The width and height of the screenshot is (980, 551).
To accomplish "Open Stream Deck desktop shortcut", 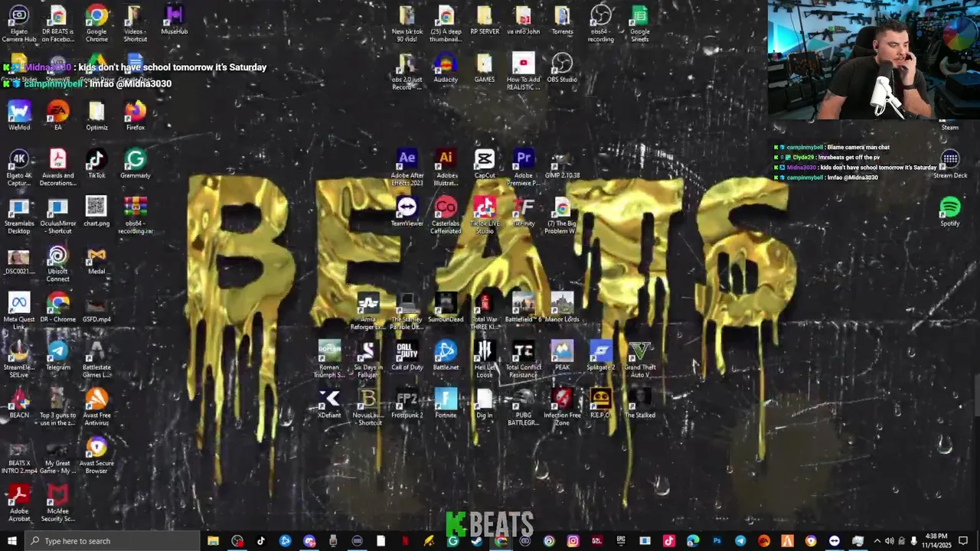I will pos(950,164).
